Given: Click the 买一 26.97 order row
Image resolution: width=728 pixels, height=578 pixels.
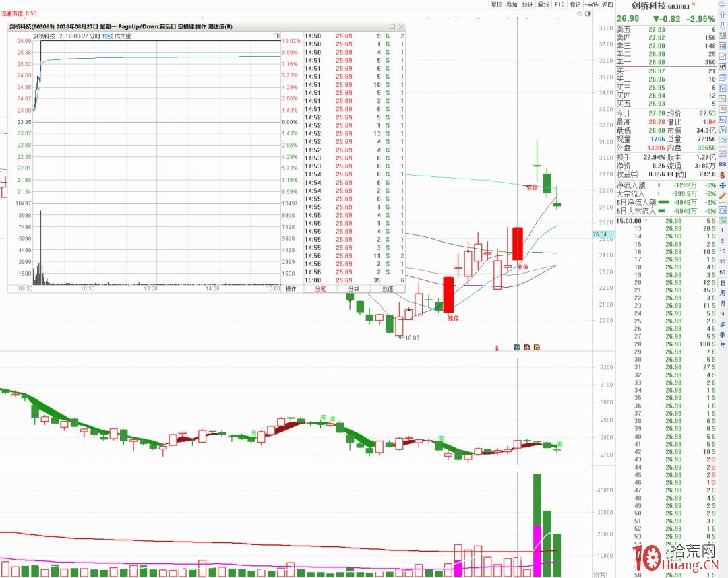Looking at the screenshot, I should point(666,71).
